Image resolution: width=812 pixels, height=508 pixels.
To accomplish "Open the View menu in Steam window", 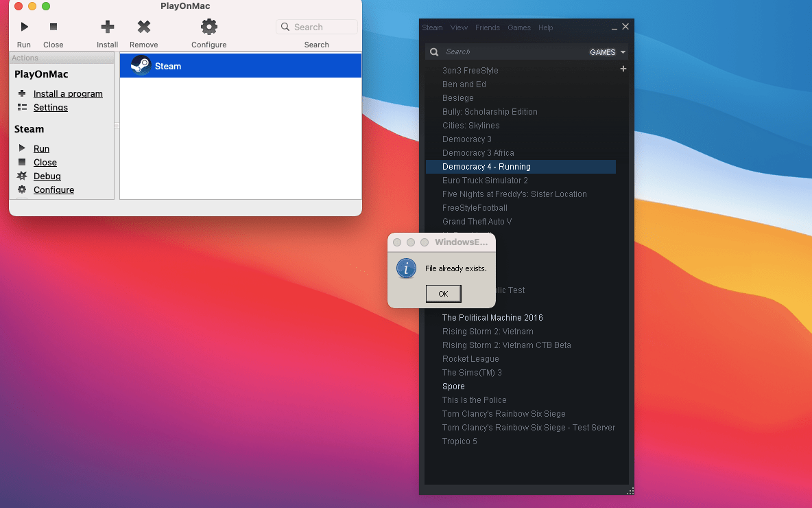I will 459,27.
